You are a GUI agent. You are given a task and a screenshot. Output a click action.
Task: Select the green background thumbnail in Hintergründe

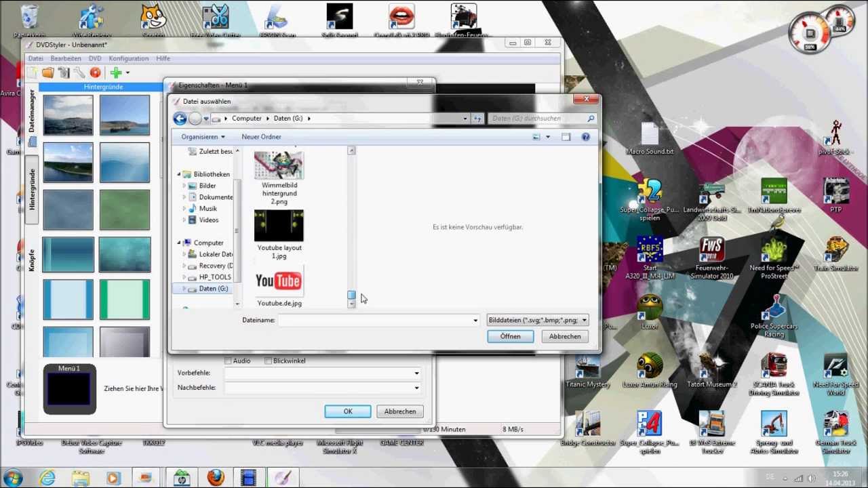[x=125, y=209]
